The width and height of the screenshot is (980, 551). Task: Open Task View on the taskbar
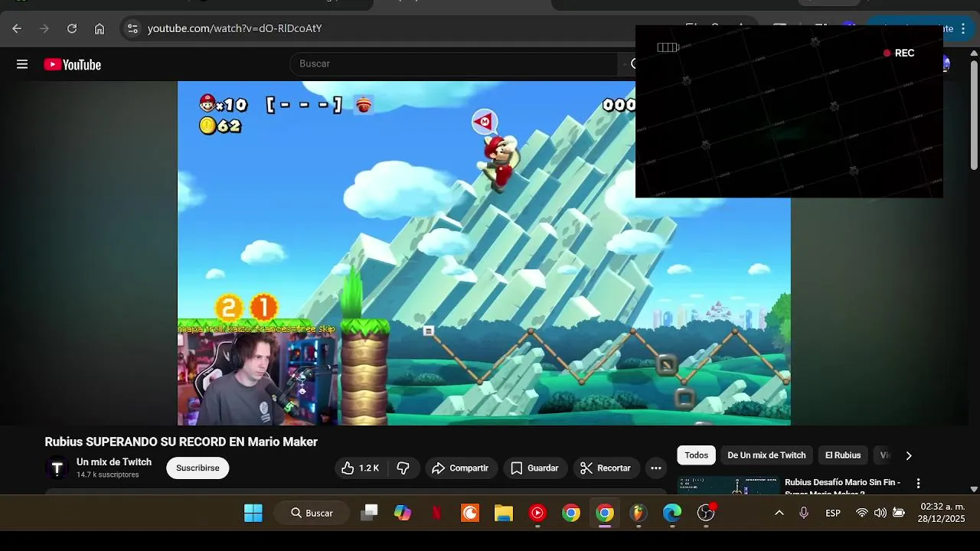pos(369,513)
